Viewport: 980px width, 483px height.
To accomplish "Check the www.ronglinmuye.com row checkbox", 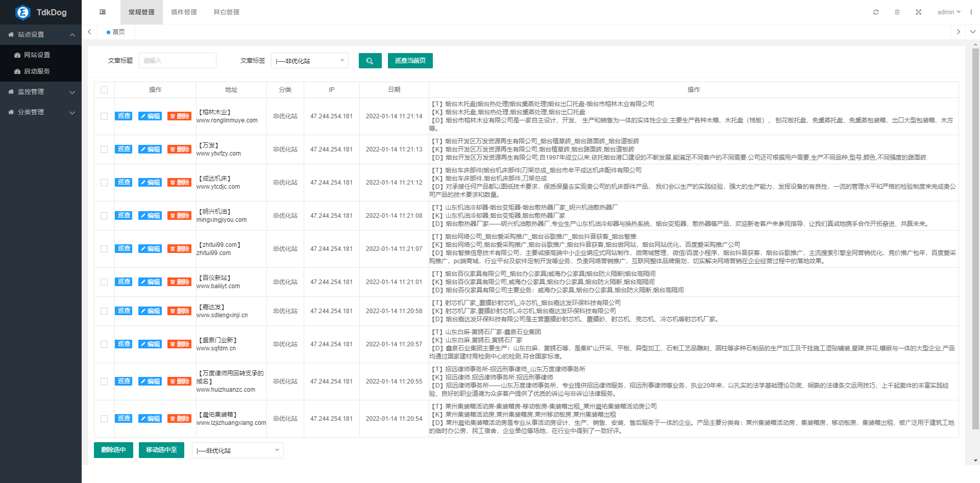I will (104, 116).
